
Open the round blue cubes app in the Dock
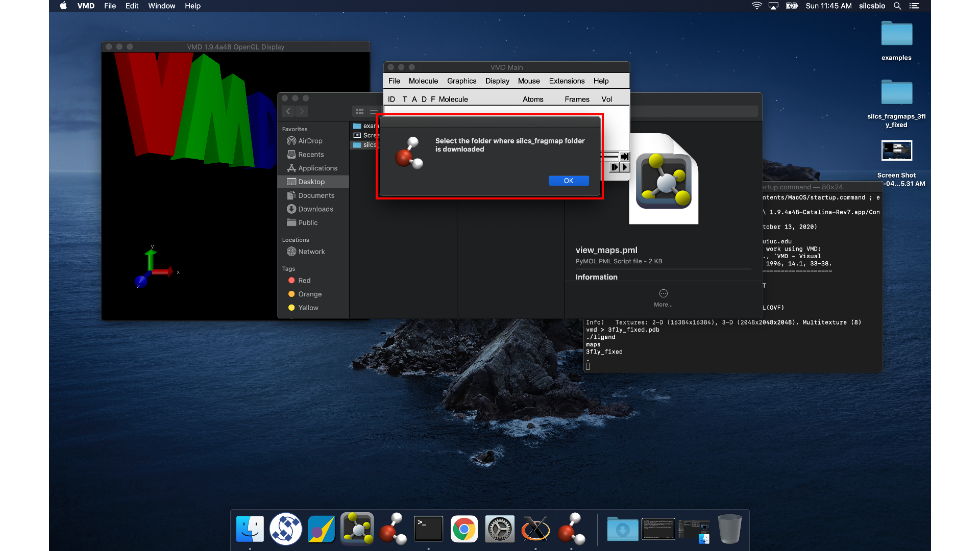coord(286,529)
